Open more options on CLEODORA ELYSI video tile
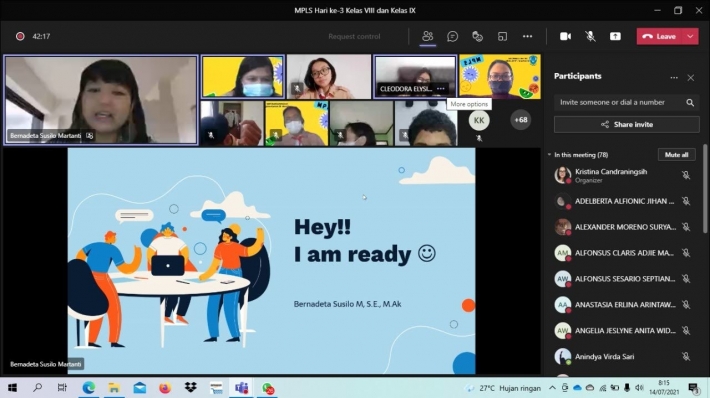The width and height of the screenshot is (710, 398). click(x=441, y=89)
